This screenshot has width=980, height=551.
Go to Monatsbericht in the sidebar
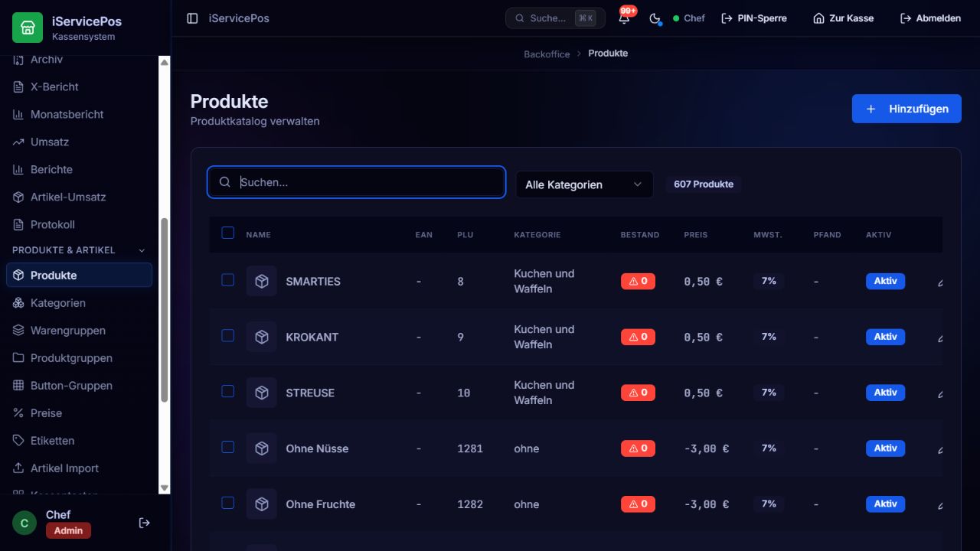tap(80, 114)
